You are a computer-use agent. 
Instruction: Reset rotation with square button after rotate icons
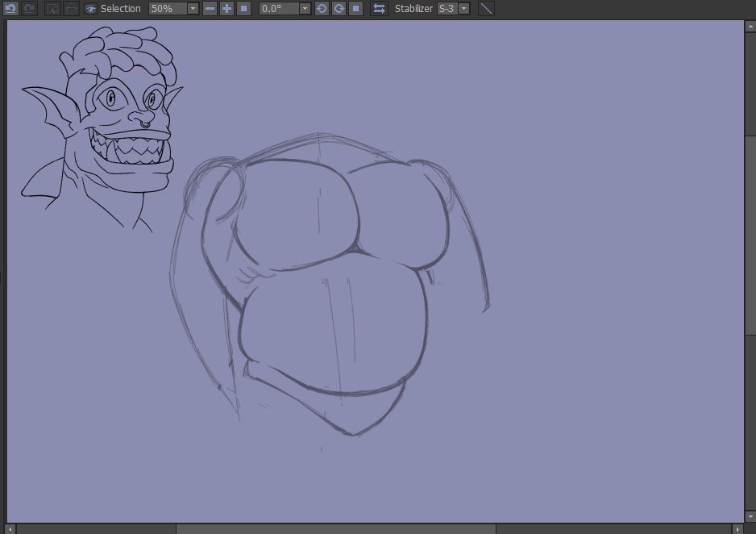(x=355, y=9)
